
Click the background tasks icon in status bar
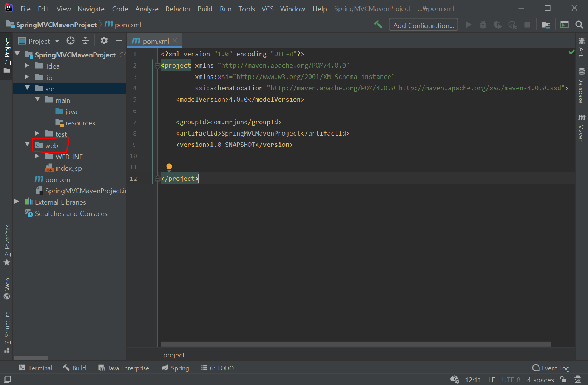454,379
